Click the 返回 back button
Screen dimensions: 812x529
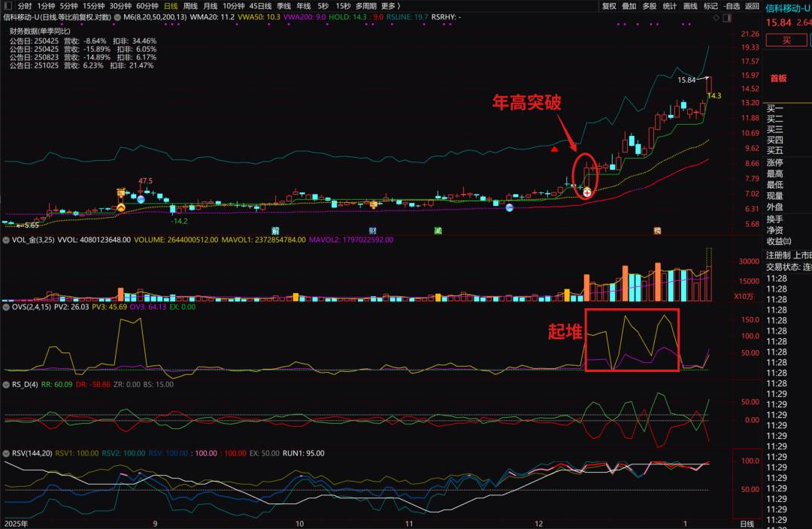[752, 6]
